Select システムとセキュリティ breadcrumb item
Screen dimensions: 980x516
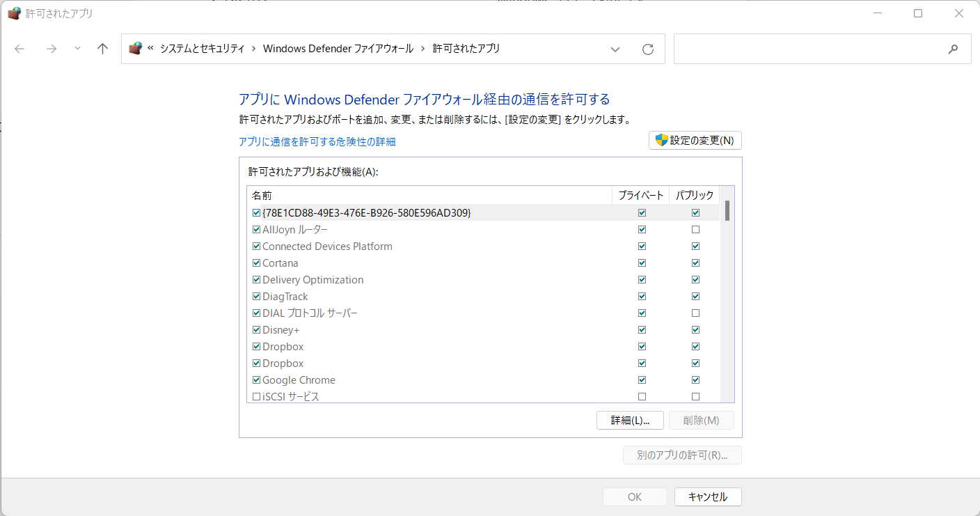(x=202, y=49)
